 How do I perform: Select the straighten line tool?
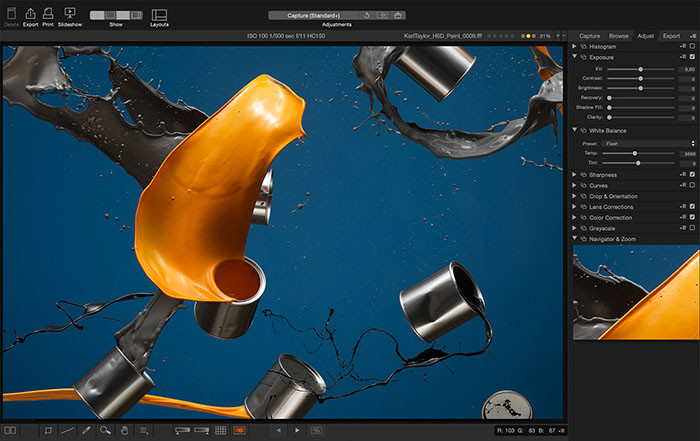(x=67, y=430)
